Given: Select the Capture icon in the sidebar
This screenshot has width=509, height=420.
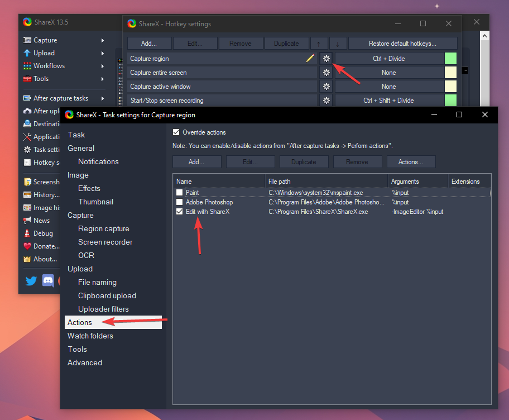Looking at the screenshot, I should point(27,40).
